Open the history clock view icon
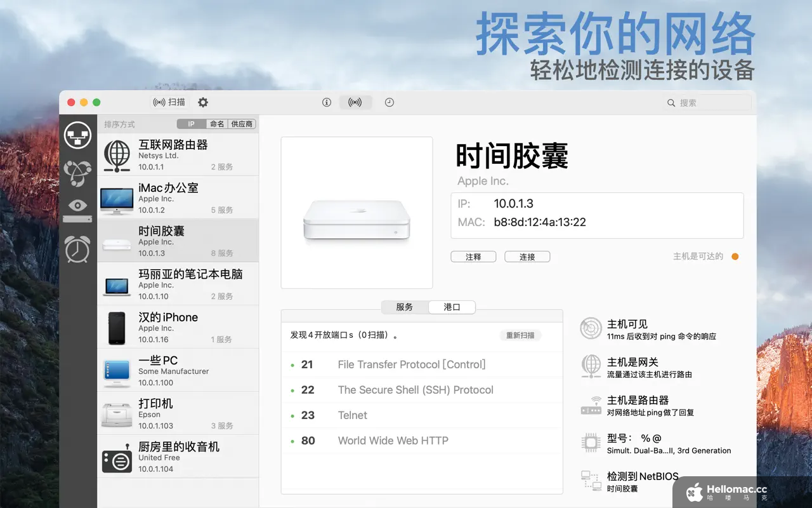This screenshot has height=508, width=812. pyautogui.click(x=390, y=102)
